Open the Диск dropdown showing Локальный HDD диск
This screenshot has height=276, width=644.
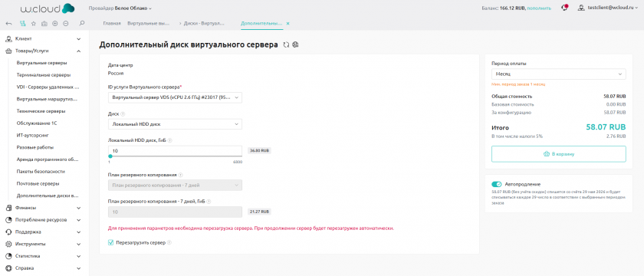coord(175,124)
